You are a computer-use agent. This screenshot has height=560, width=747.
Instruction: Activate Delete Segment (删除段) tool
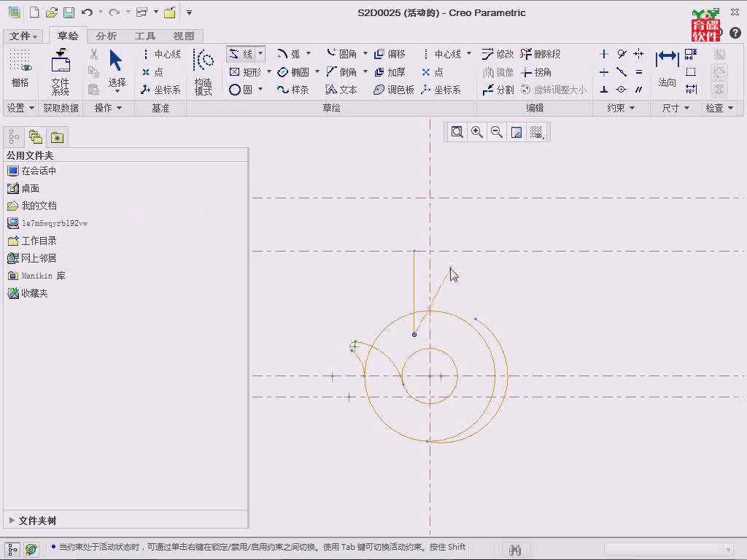pos(541,54)
